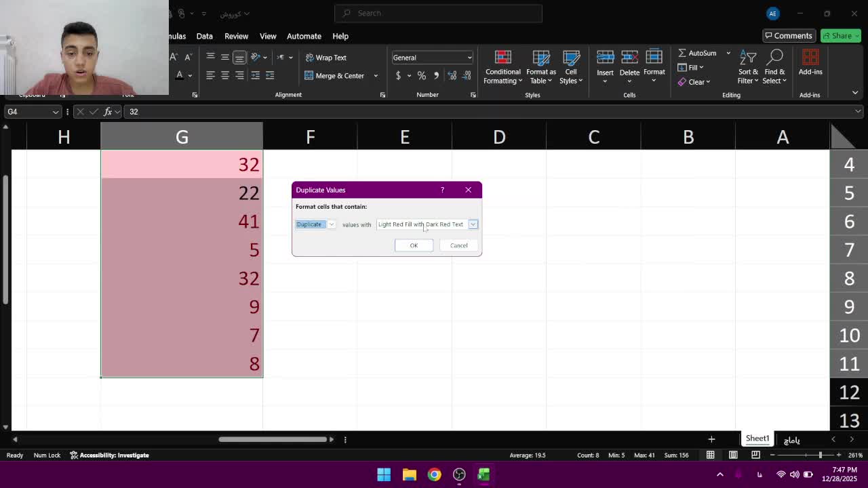Expand the Duplicate/Unique dropdown
This screenshot has height=488, width=868.
click(331, 224)
